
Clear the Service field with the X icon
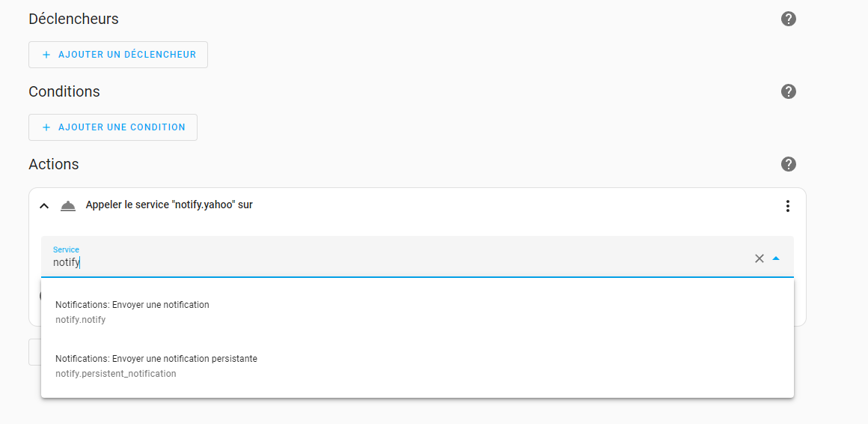click(759, 258)
